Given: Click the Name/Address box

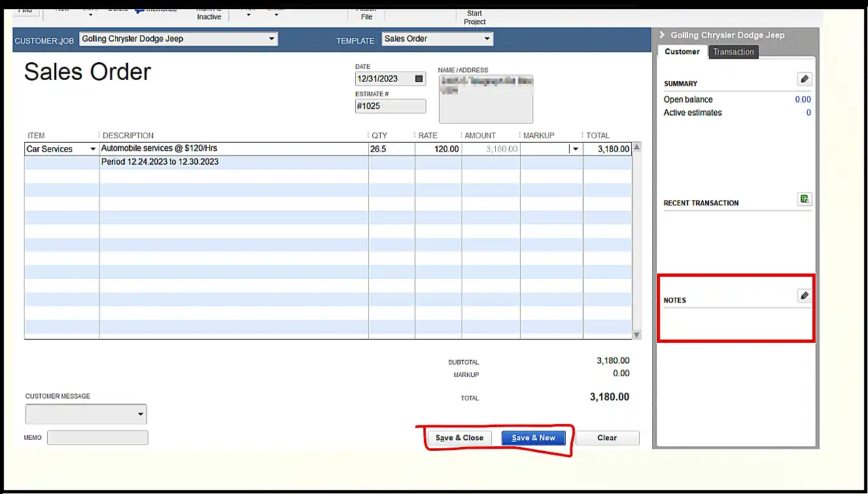Looking at the screenshot, I should click(486, 99).
